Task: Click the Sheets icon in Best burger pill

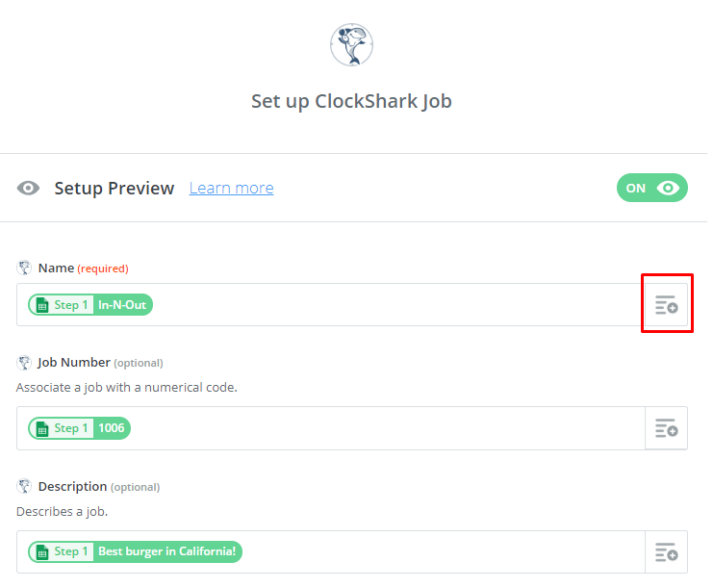Action: (42, 552)
